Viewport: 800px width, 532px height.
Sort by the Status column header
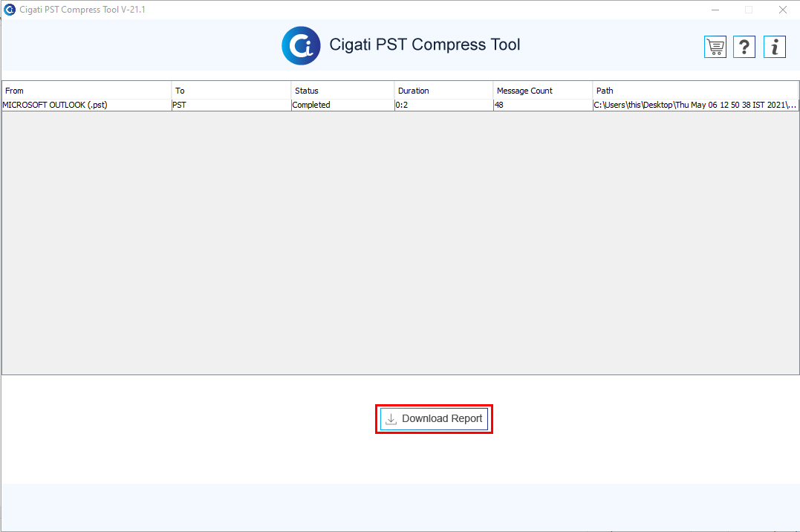342,91
